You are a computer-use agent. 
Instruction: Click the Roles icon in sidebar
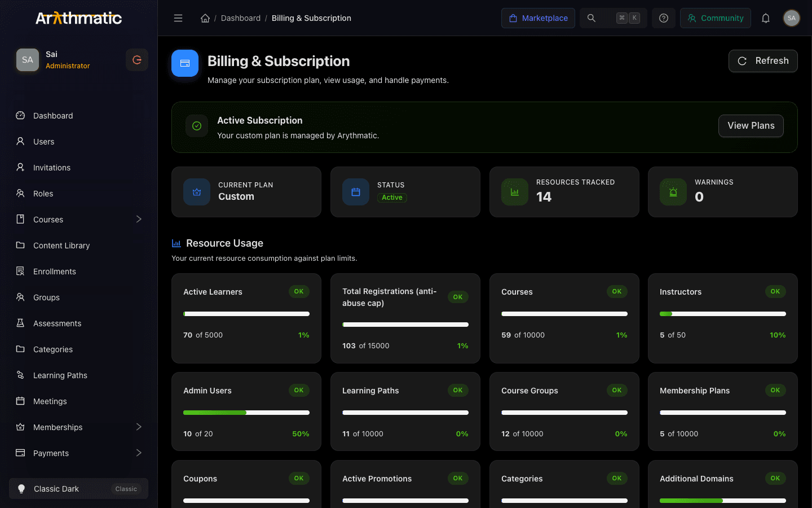pos(20,194)
